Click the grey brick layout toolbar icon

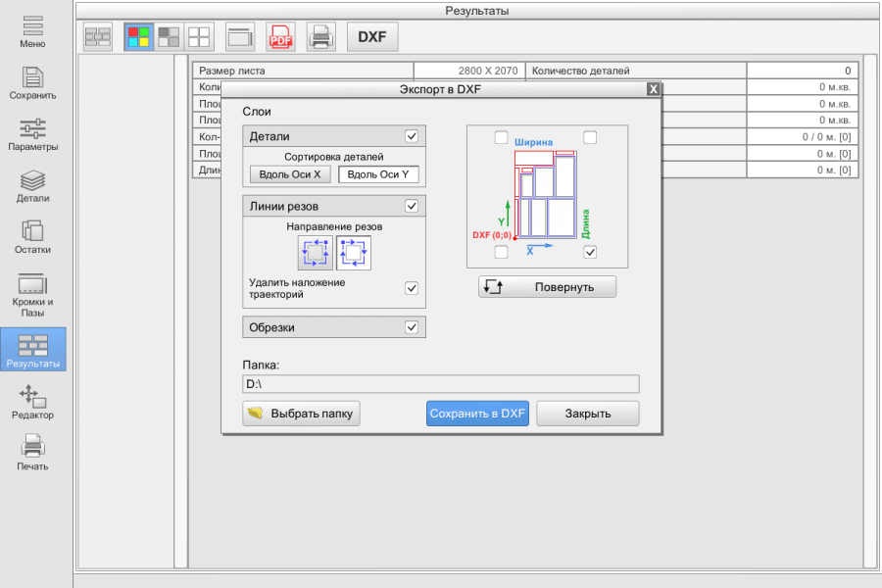98,37
